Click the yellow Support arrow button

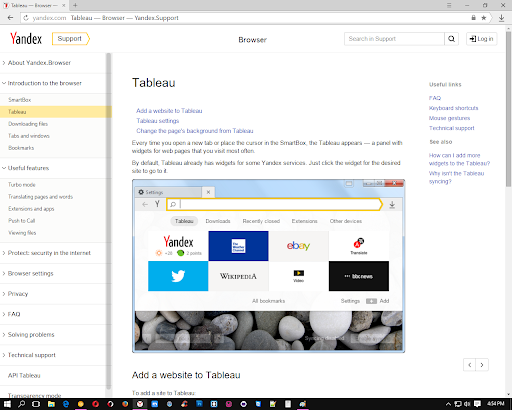click(71, 39)
